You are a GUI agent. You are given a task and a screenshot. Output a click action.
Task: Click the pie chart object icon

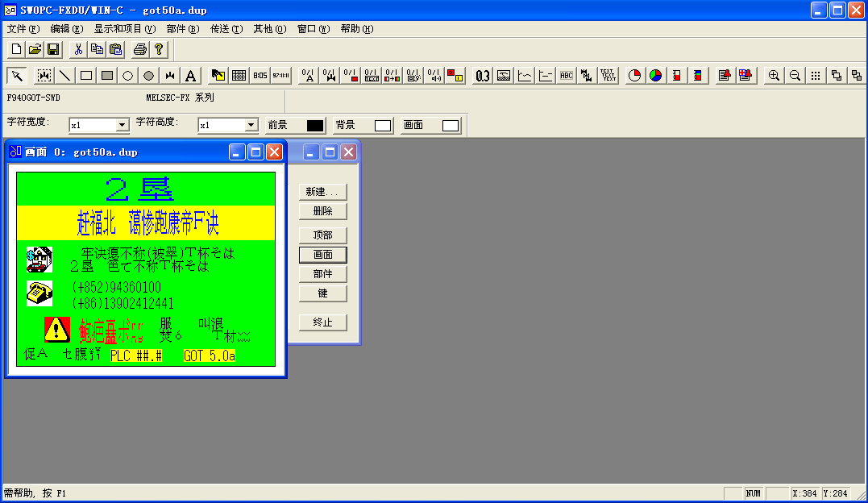click(634, 76)
